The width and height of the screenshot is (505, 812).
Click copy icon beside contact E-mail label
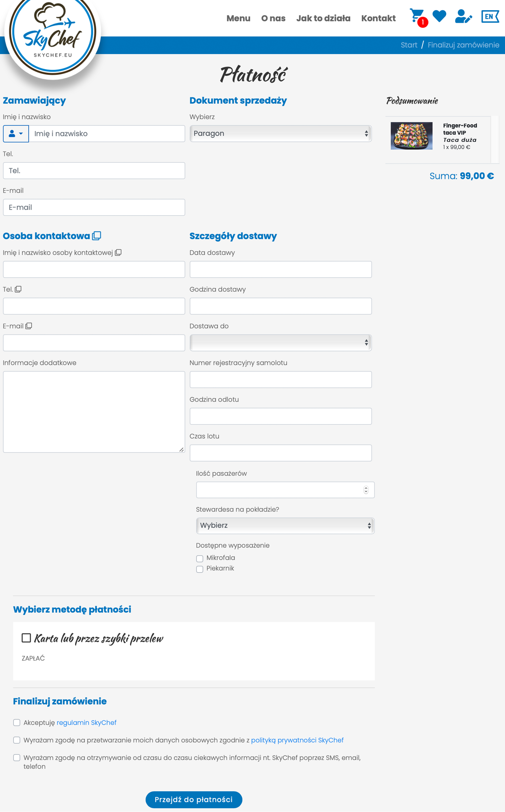(29, 326)
